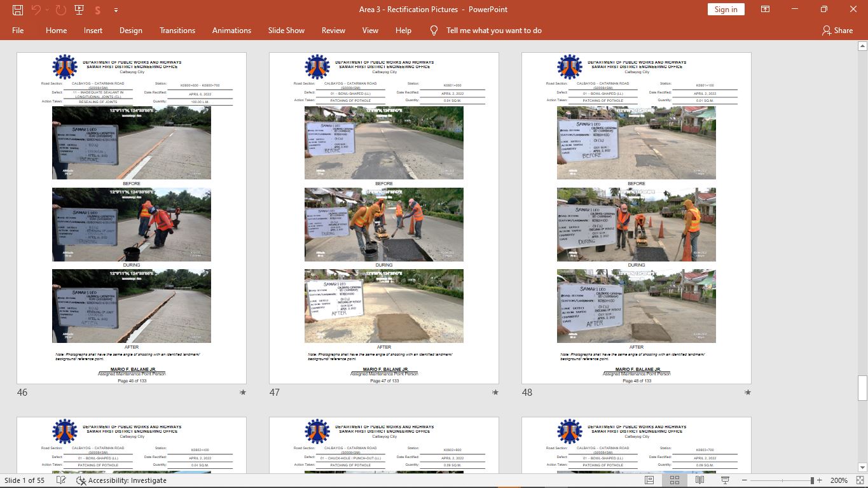This screenshot has width=868, height=488.
Task: Start the slide show from beginning icon
Action: 79,10
